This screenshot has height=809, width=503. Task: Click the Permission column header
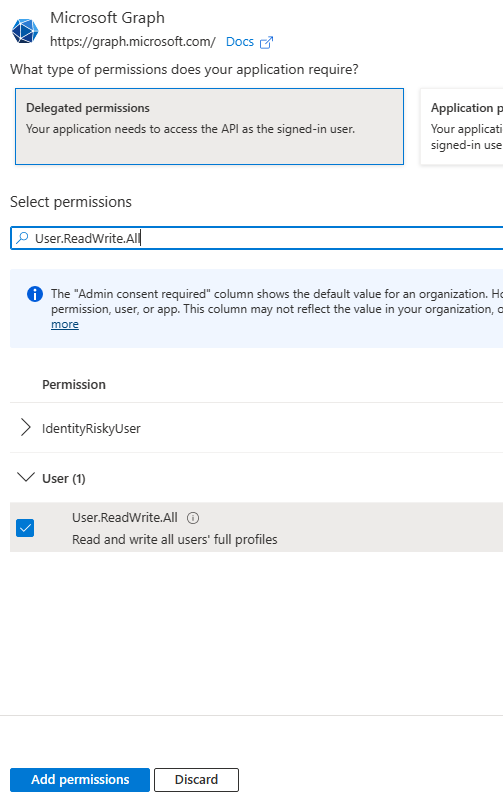click(74, 384)
